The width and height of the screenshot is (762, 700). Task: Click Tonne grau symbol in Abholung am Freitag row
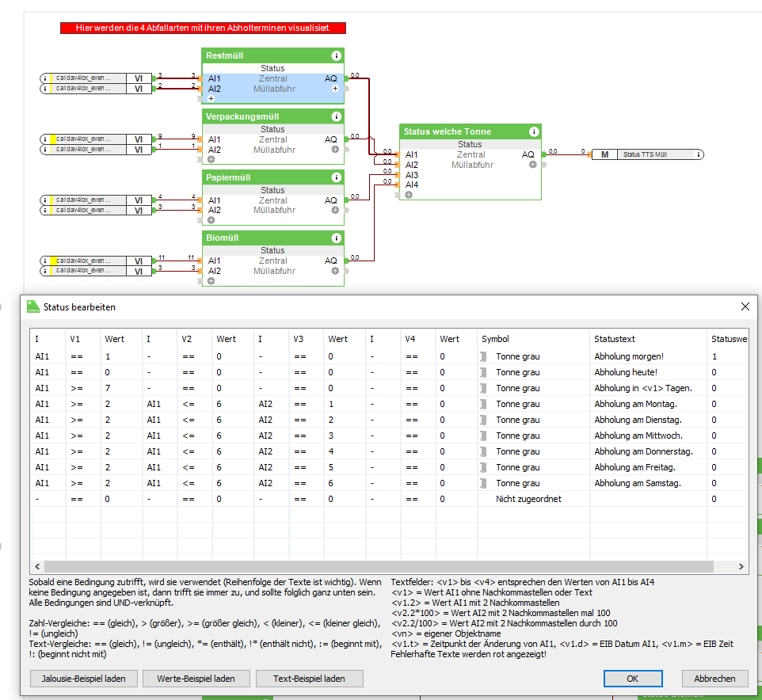point(483,467)
